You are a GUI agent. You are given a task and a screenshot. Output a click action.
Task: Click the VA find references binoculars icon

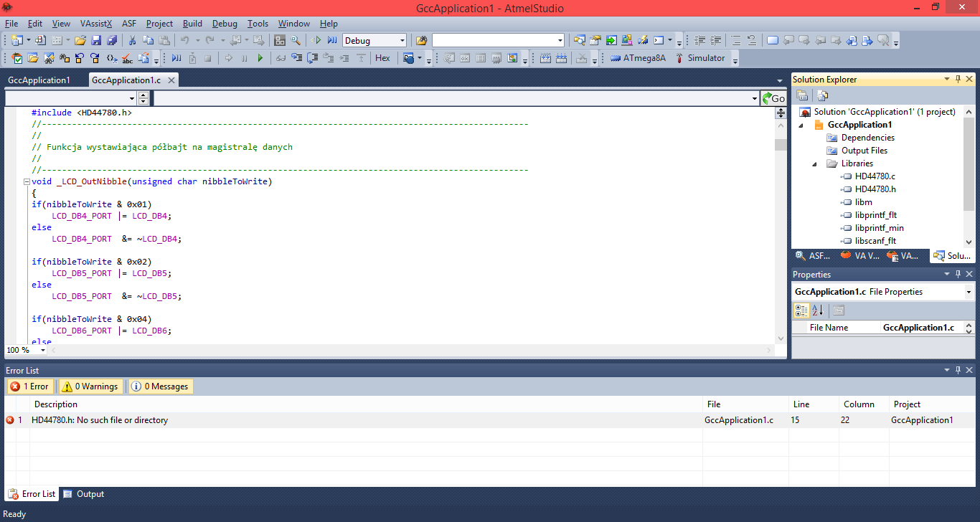65,58
